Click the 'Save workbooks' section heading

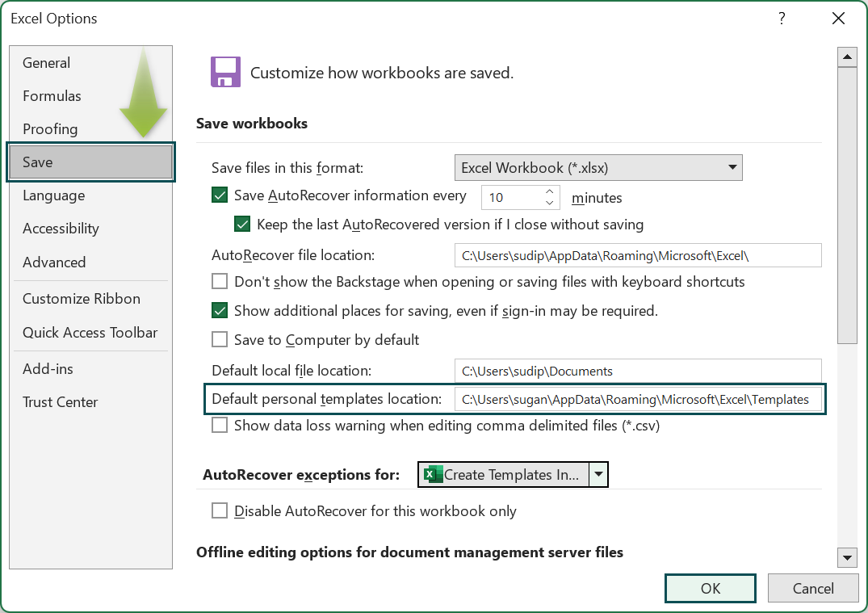coord(252,123)
